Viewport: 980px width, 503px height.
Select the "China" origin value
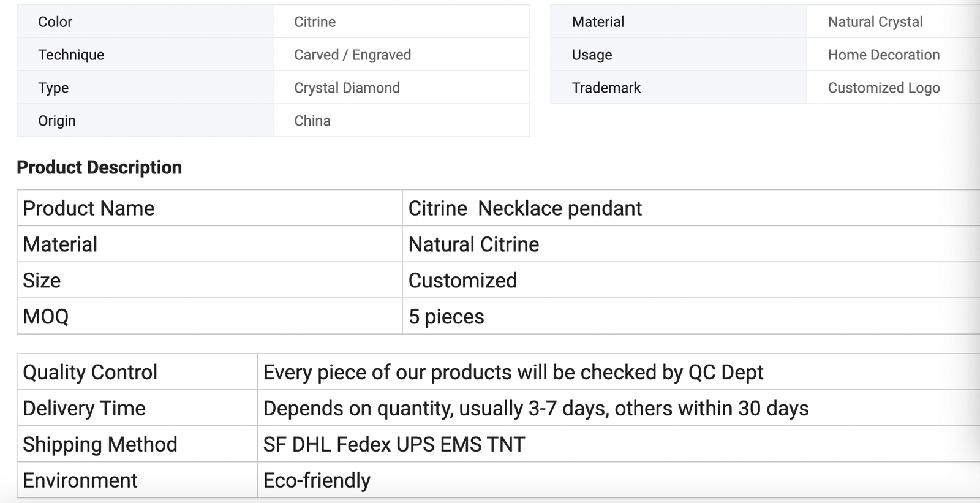312,121
